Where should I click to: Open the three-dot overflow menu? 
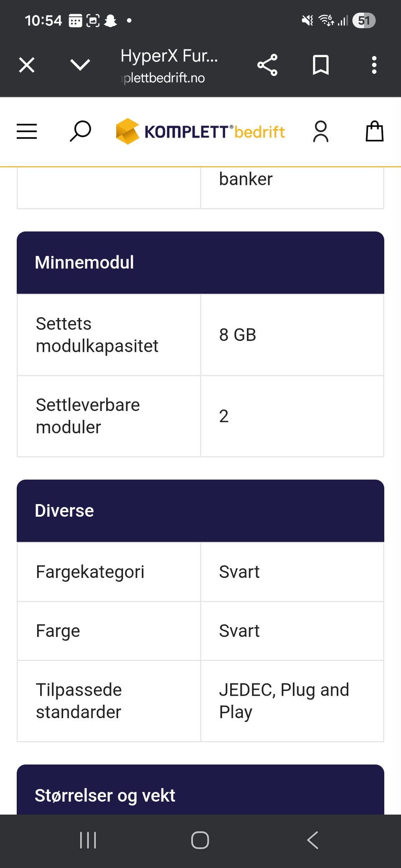pyautogui.click(x=374, y=65)
